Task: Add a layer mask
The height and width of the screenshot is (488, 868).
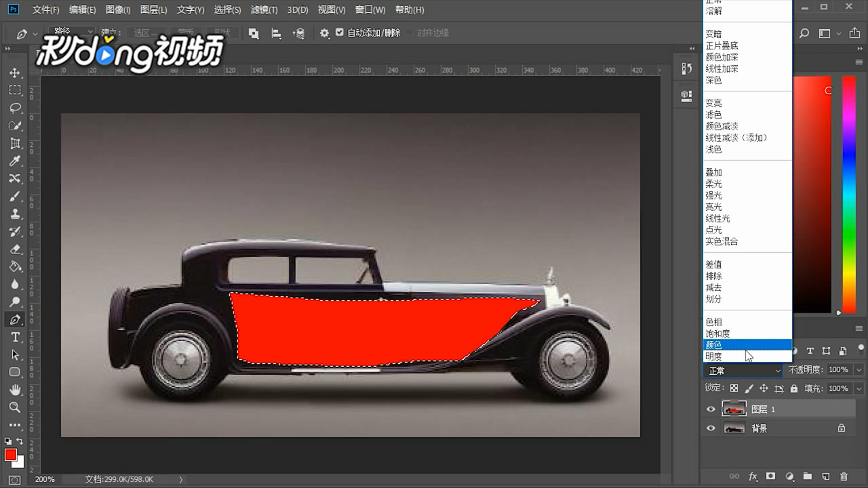Action: [771, 476]
